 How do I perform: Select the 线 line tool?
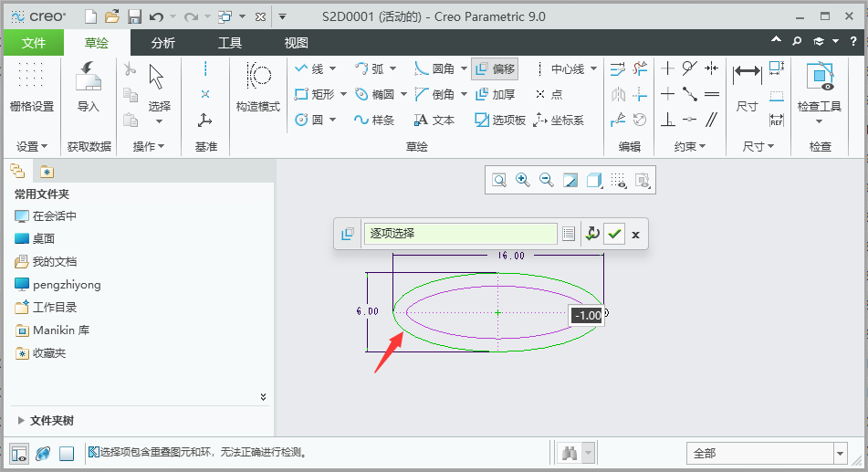click(x=309, y=68)
